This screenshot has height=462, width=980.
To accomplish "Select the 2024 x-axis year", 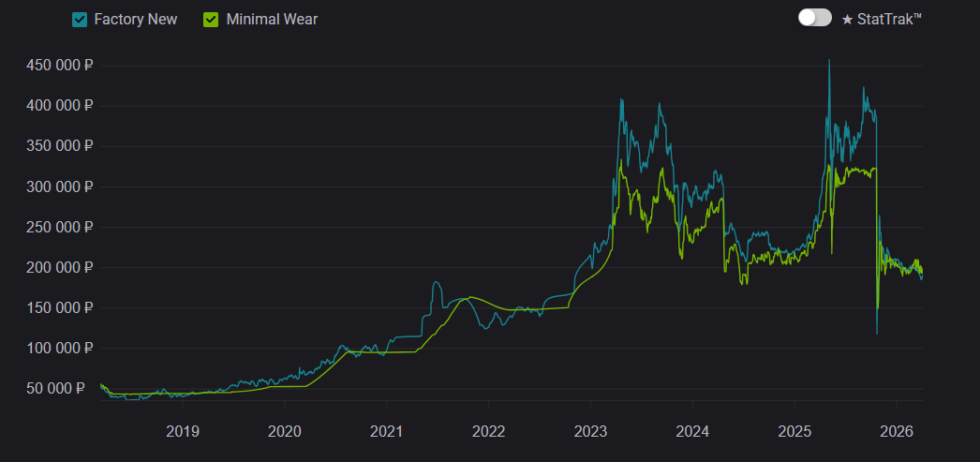I will (692, 432).
